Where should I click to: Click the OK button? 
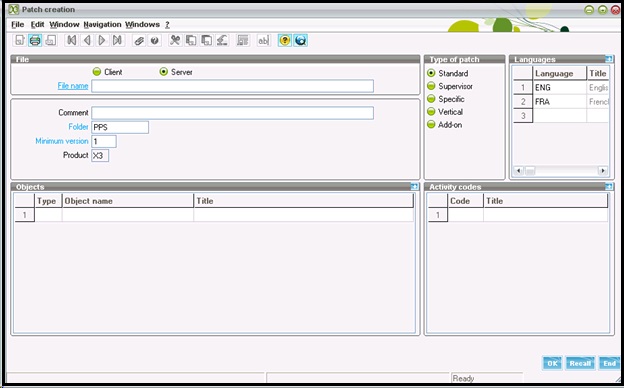click(x=552, y=363)
